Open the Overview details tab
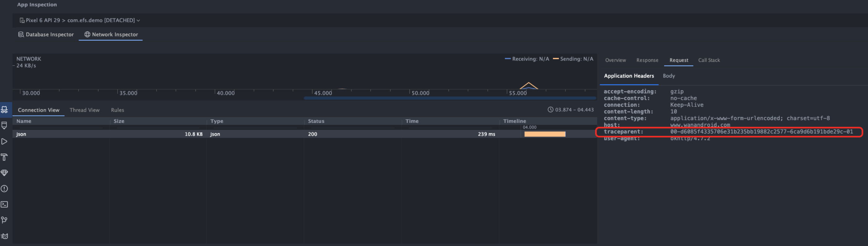This screenshot has height=246, width=868. (615, 60)
